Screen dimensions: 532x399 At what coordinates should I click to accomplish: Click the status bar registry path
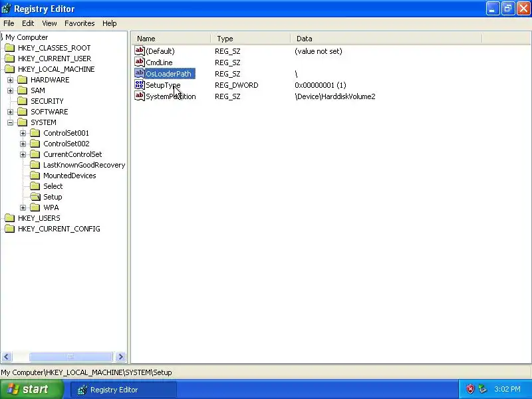[86, 372]
